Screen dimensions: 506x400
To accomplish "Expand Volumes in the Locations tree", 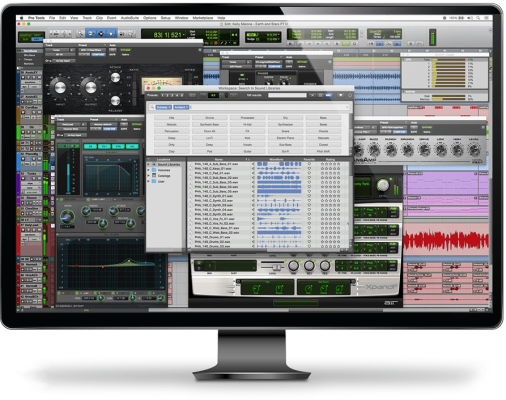I will [x=149, y=170].
